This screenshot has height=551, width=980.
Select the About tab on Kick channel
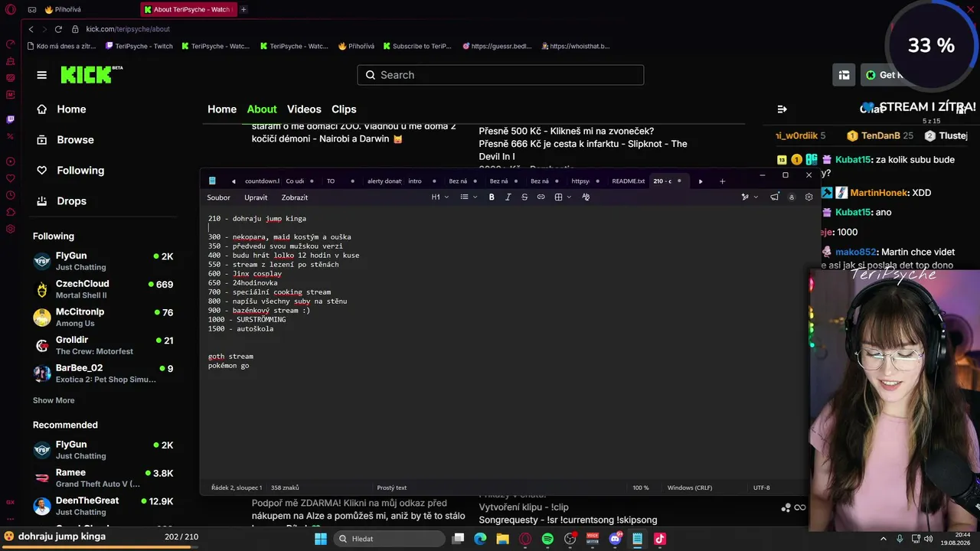tap(262, 109)
